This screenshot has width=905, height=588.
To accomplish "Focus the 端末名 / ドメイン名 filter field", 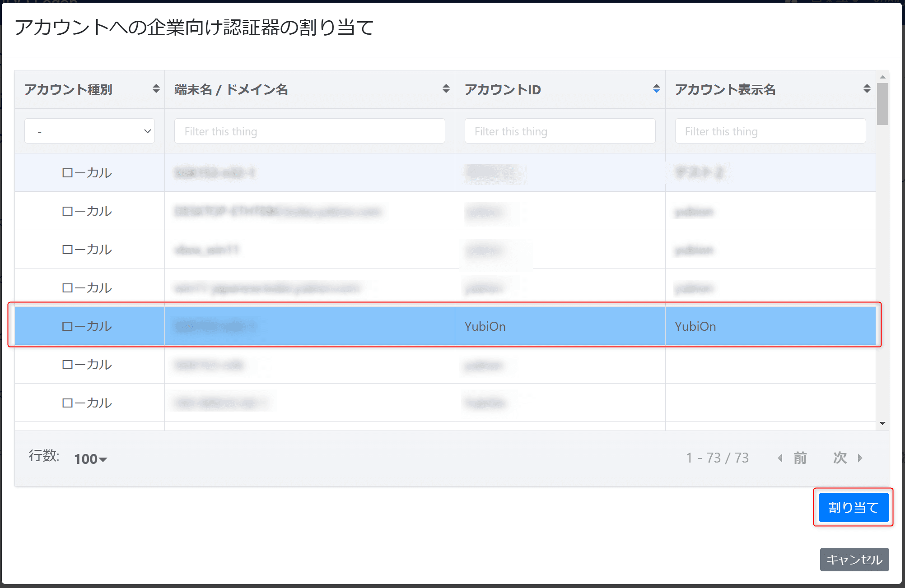I will [310, 131].
